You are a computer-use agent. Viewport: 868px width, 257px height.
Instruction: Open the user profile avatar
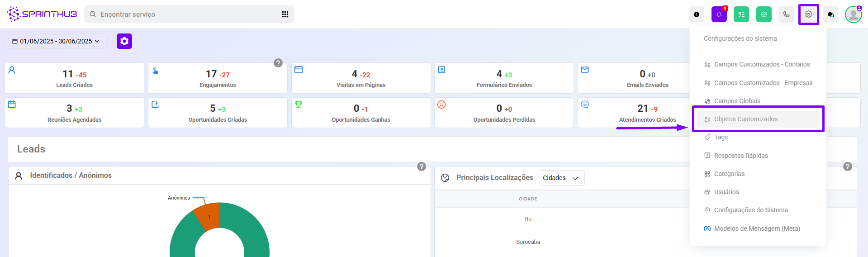[x=853, y=14]
